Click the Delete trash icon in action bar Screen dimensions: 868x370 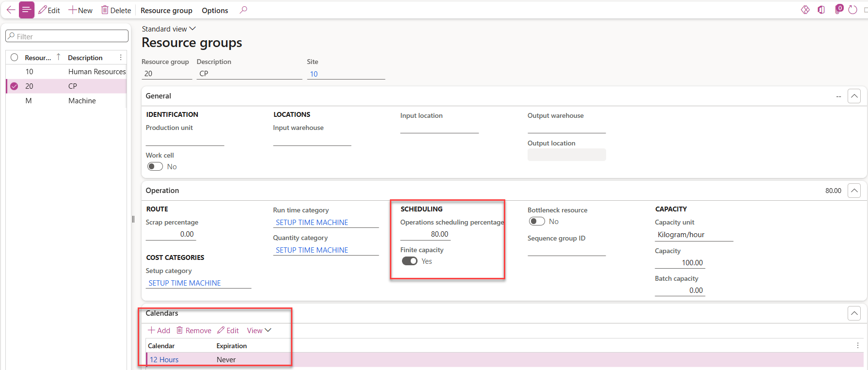[x=105, y=10]
